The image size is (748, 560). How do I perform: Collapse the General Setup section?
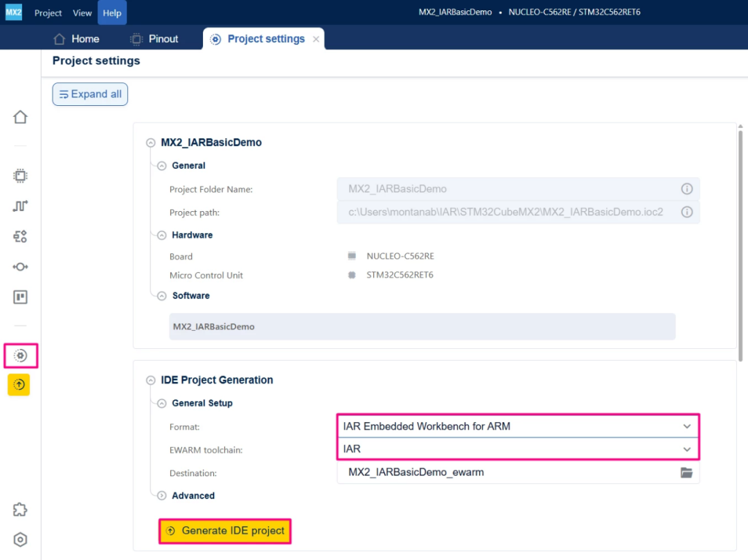(x=161, y=404)
